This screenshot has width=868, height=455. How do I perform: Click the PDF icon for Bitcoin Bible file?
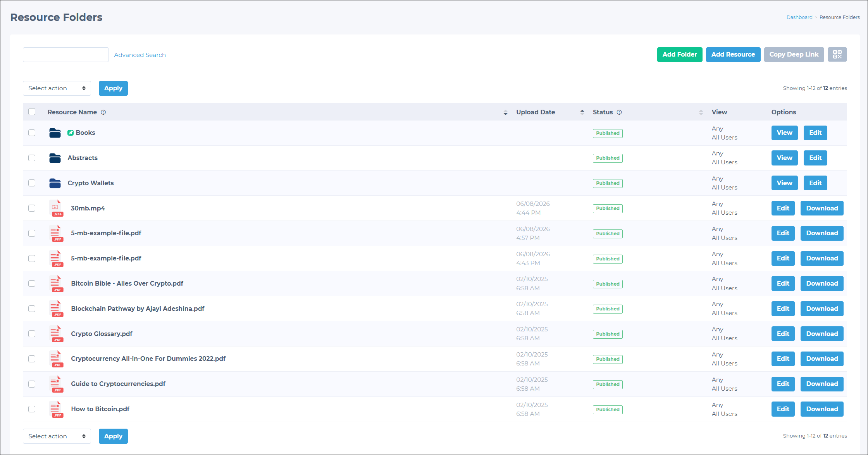[57, 284]
